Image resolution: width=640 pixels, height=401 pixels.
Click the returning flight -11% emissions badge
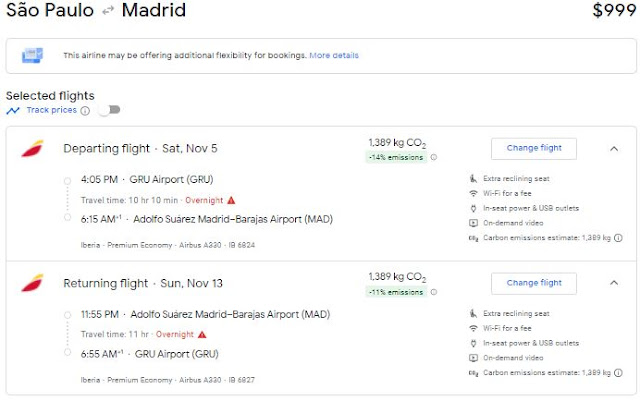point(396,292)
